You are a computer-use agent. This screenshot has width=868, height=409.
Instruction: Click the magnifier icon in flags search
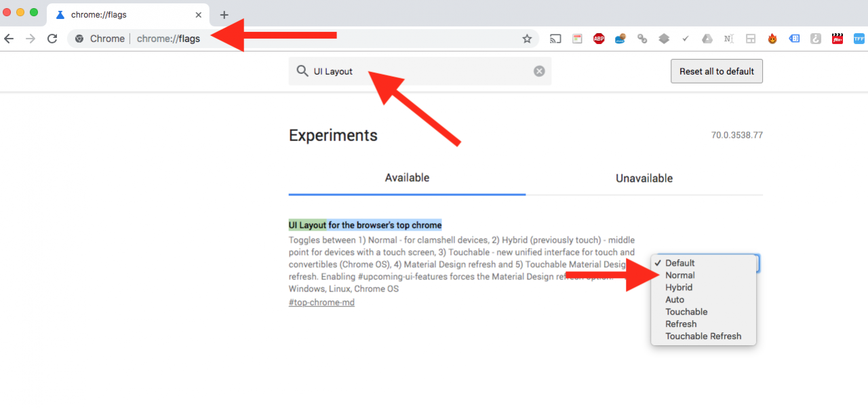coord(302,71)
